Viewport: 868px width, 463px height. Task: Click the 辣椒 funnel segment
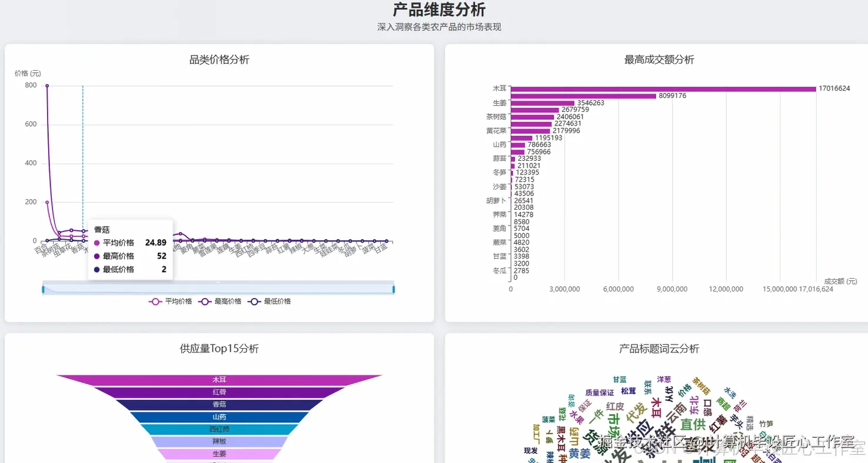[x=219, y=442]
